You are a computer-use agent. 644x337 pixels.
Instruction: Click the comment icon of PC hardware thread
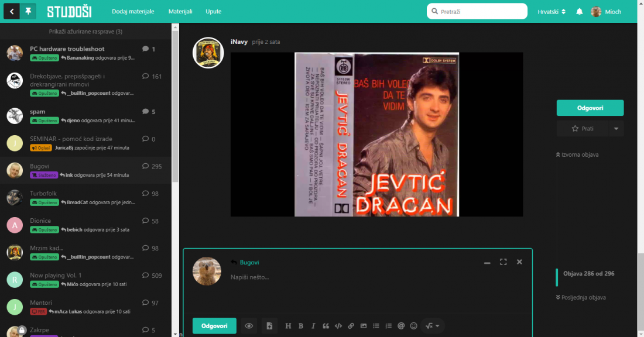point(145,49)
